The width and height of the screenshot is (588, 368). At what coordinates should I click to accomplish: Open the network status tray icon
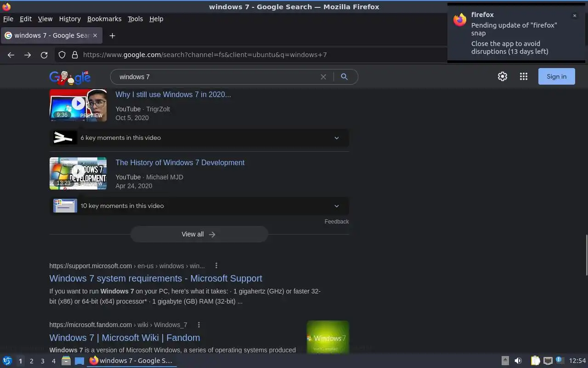point(548,361)
